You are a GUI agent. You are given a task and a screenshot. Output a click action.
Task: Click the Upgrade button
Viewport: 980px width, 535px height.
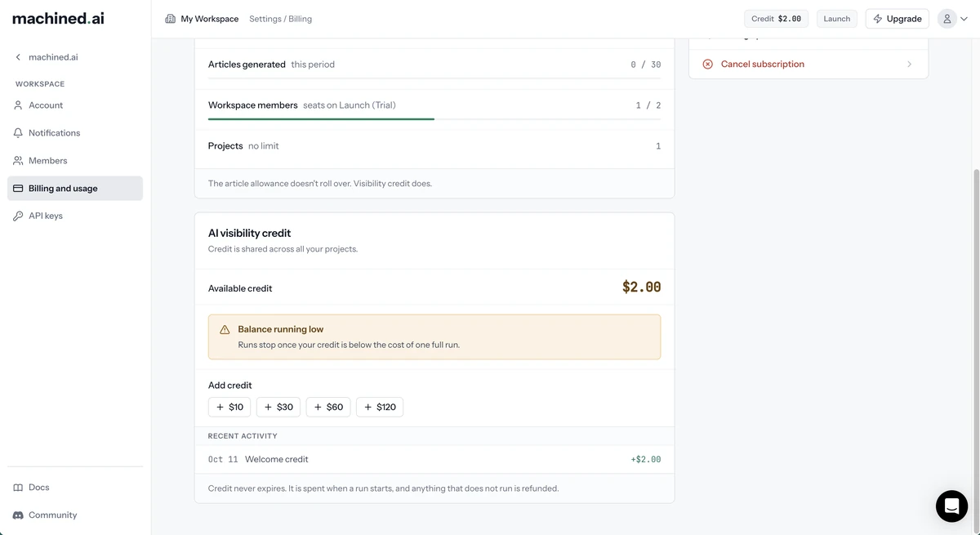click(898, 19)
